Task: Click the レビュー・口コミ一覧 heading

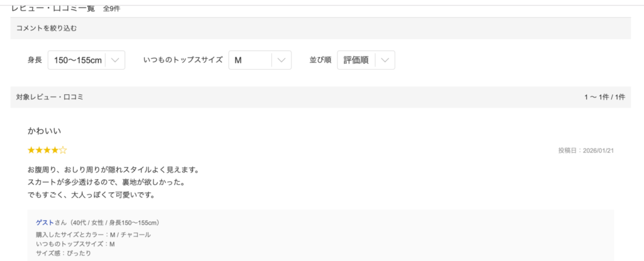Action: (54, 9)
